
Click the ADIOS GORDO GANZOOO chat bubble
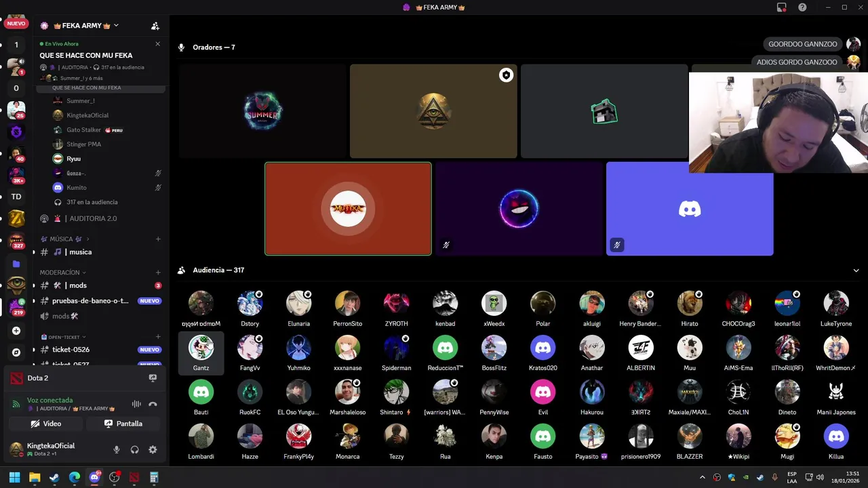point(797,62)
